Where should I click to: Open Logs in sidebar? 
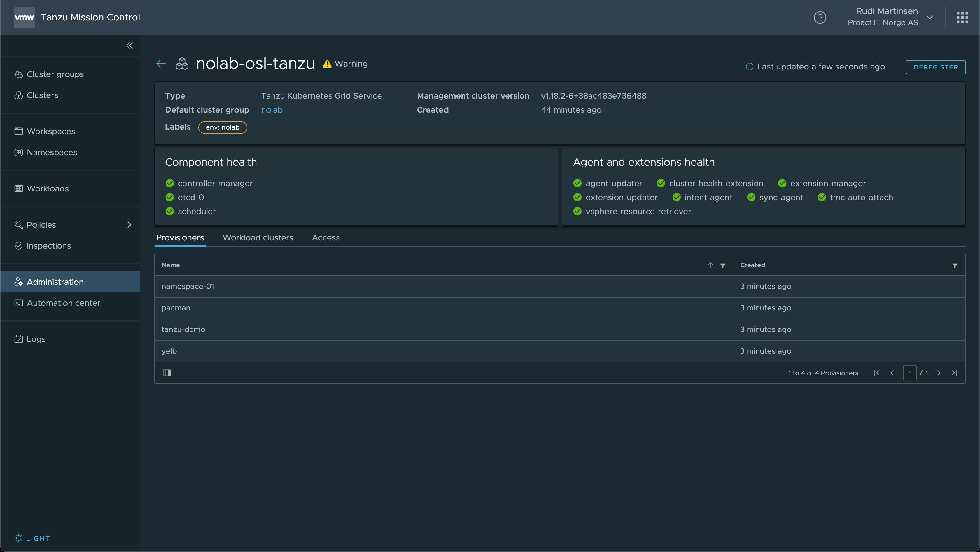[70, 339]
